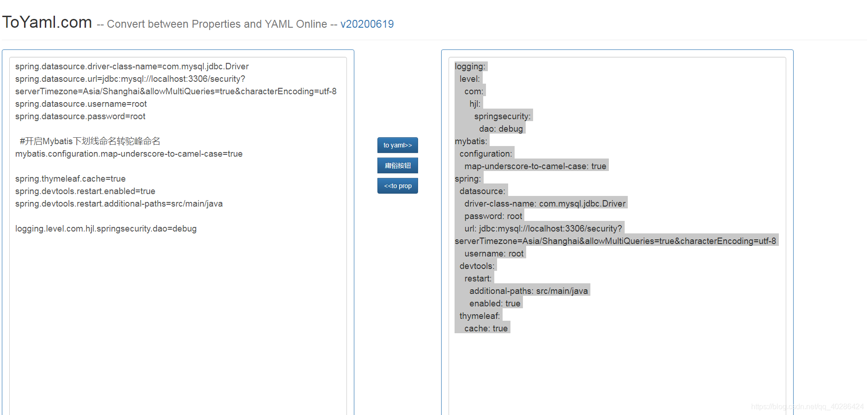868x415 pixels.
Task: Click the line 'spring.thymeleaf.cache=true'
Action: 70,179
